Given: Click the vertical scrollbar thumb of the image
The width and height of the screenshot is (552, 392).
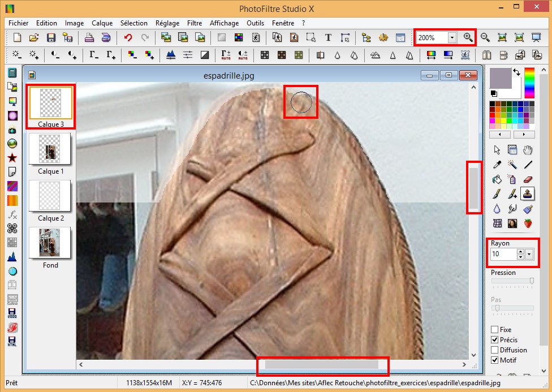Looking at the screenshot, I should [x=473, y=188].
